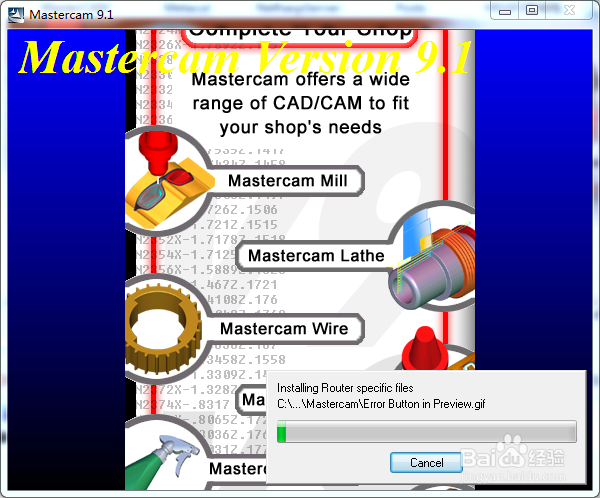Click the 'Mastercam 9.1' window title text
Screen dimensions: 600x498
[71, 15]
